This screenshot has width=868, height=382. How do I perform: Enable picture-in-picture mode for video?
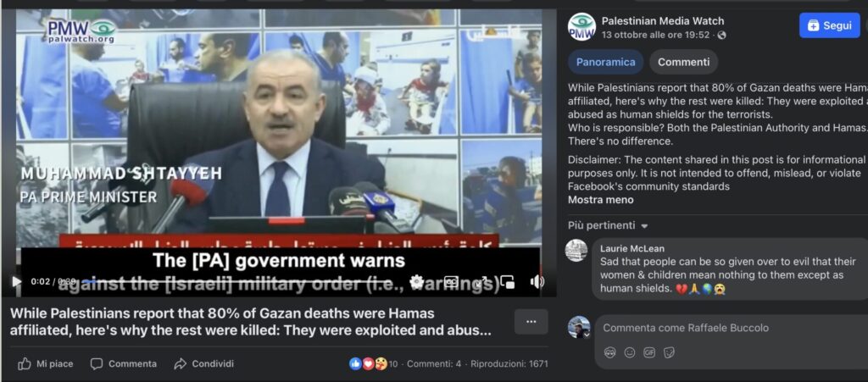(508, 281)
